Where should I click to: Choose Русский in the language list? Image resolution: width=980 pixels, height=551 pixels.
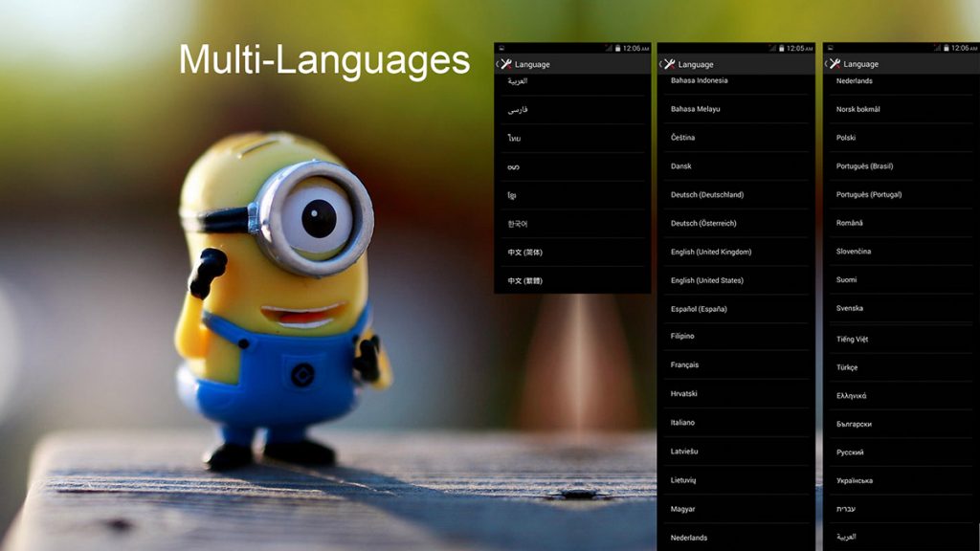point(850,452)
